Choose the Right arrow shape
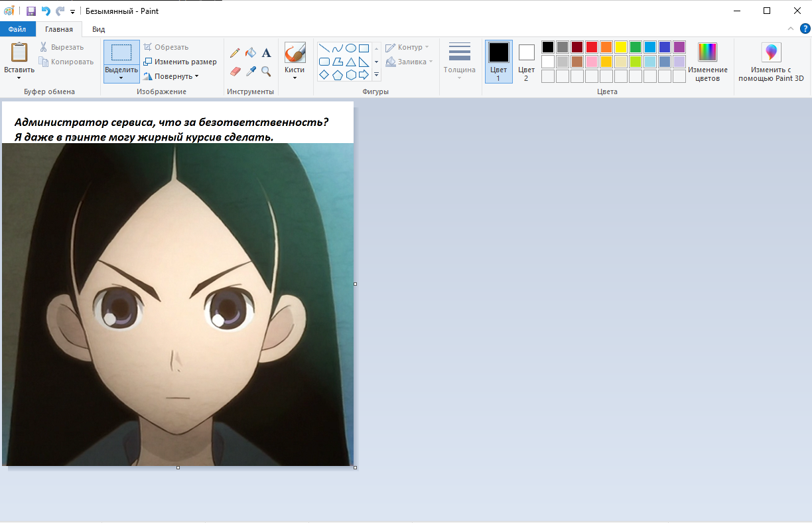The height and width of the screenshot is (523, 812). (x=364, y=75)
